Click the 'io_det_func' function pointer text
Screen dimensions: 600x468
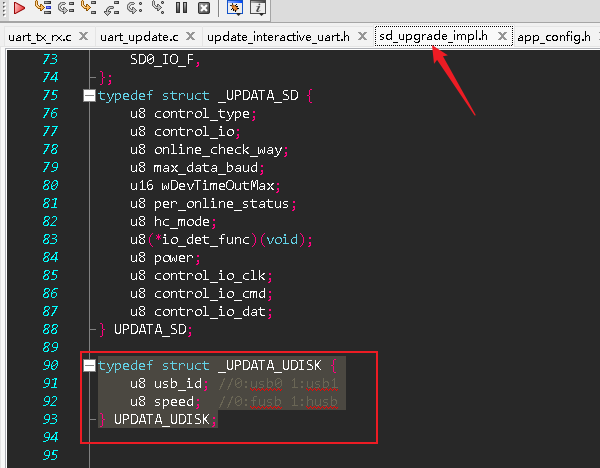click(206, 240)
